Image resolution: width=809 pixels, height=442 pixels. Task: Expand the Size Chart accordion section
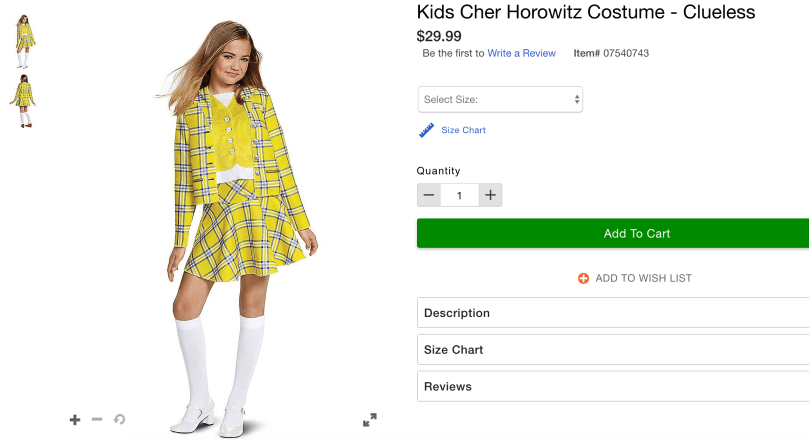[x=612, y=350]
